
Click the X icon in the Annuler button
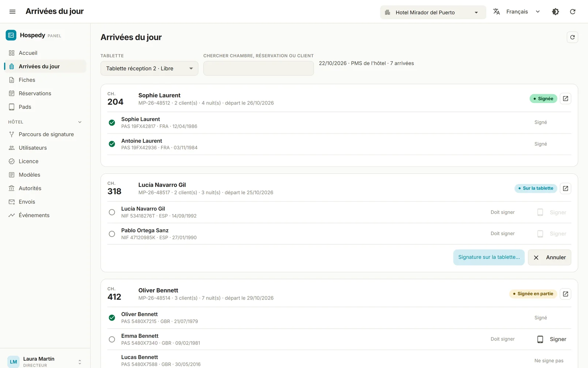click(536, 258)
